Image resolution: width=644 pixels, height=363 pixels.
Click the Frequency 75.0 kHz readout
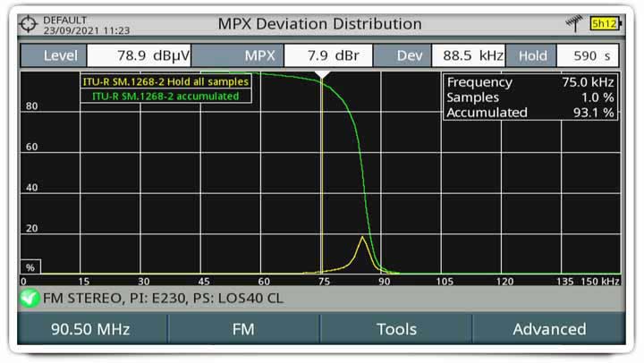point(530,82)
